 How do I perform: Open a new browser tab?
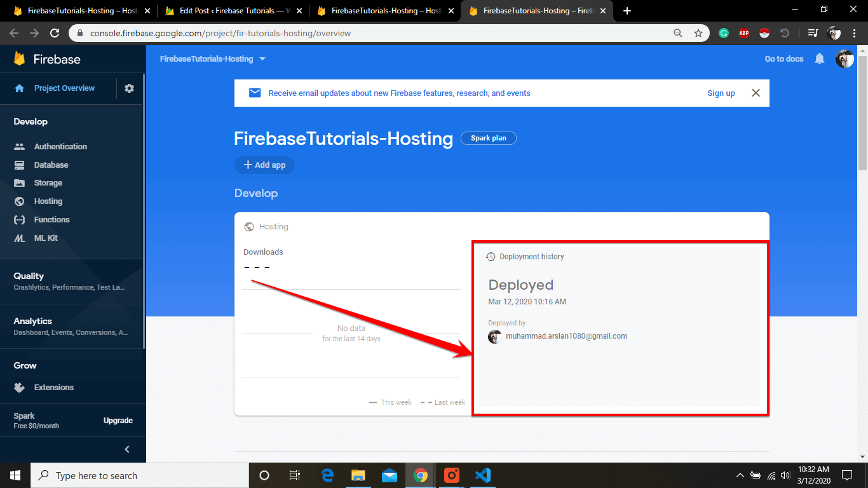627,11
